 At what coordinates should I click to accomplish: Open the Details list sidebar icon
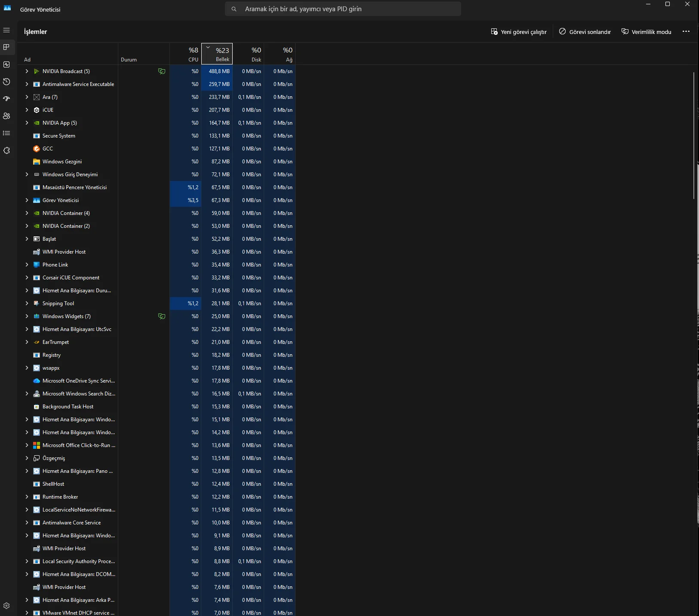point(6,133)
